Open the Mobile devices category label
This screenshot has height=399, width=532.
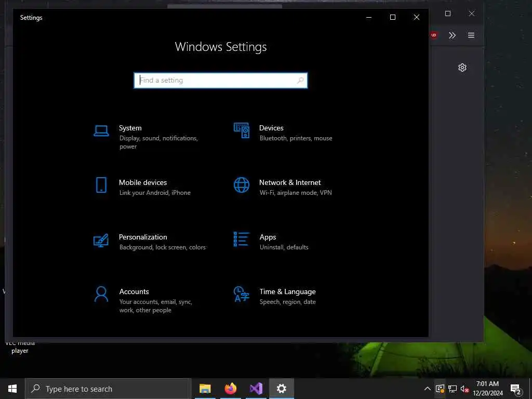pyautogui.click(x=143, y=182)
